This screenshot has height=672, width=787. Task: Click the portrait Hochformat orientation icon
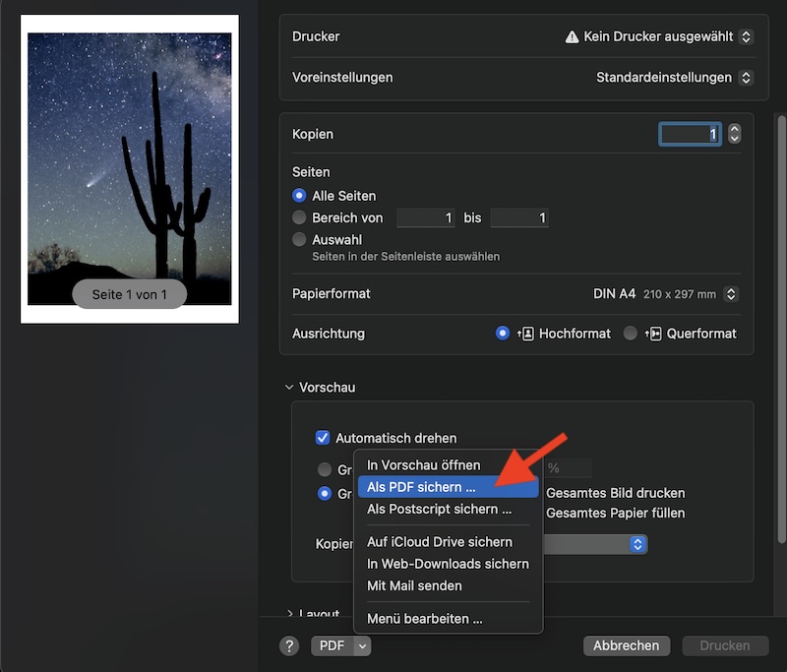[x=526, y=334]
